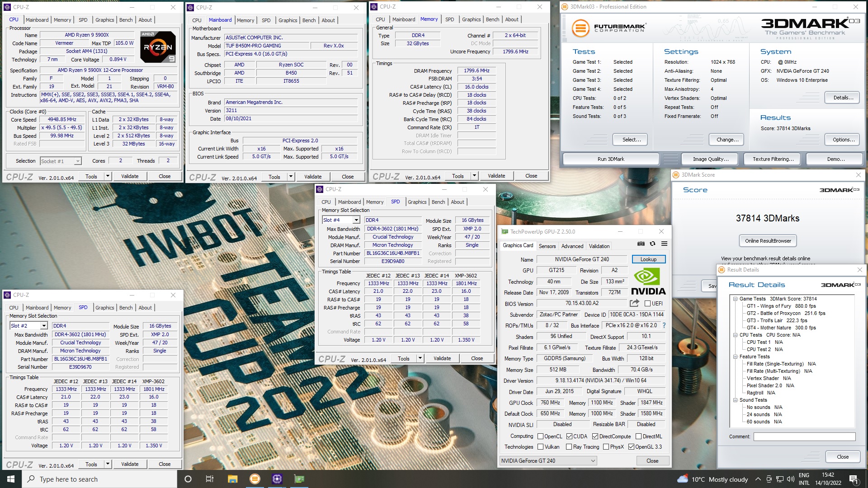
Task: Select the GT1 - Wings of Fury result row
Action: click(781, 306)
